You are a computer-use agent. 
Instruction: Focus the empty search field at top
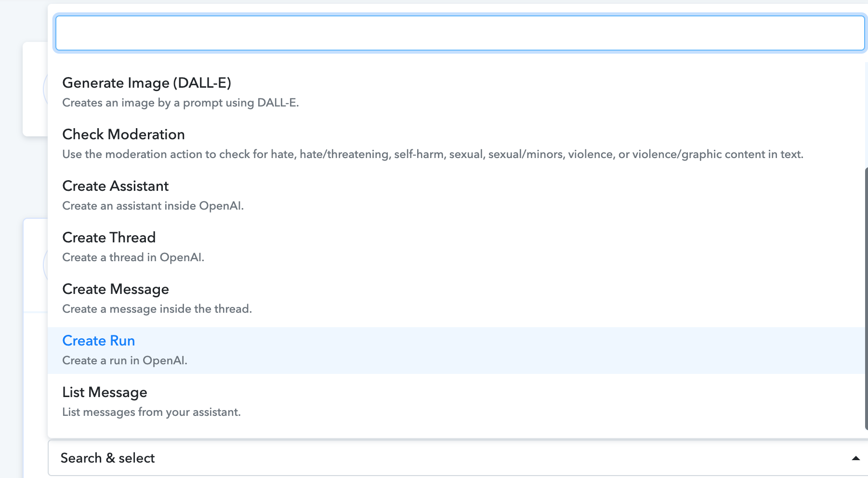point(460,33)
